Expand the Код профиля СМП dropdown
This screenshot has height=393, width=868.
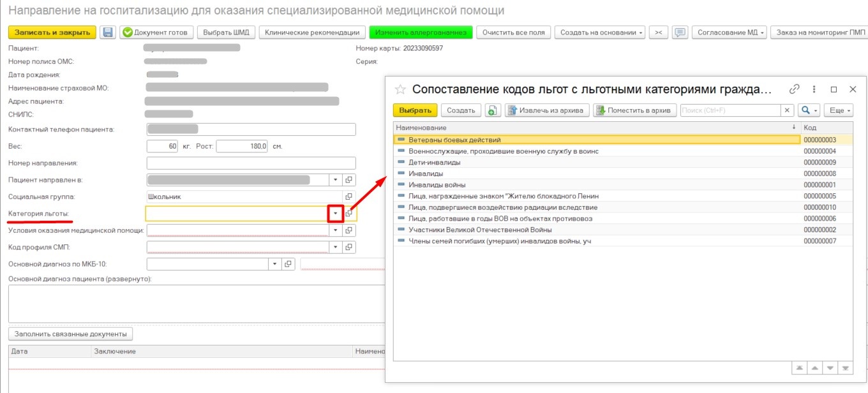pyautogui.click(x=336, y=247)
